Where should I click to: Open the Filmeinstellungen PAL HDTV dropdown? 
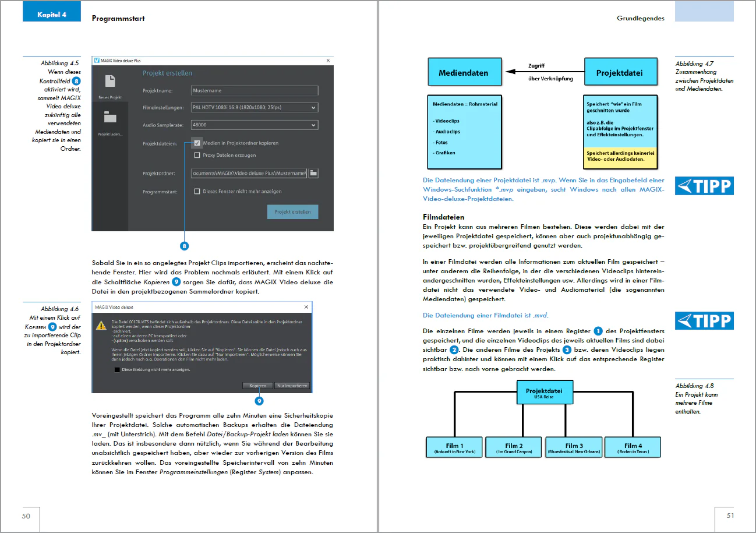[x=255, y=108]
